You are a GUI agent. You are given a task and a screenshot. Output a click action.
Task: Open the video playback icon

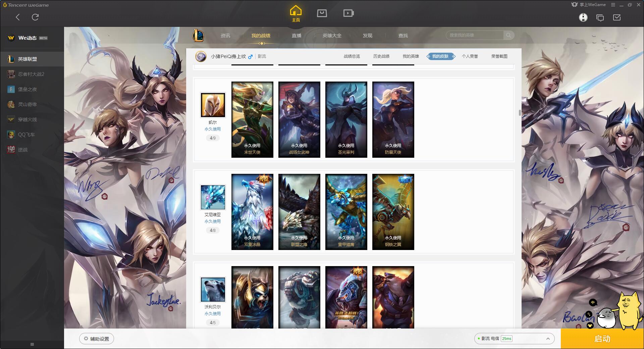pos(348,13)
